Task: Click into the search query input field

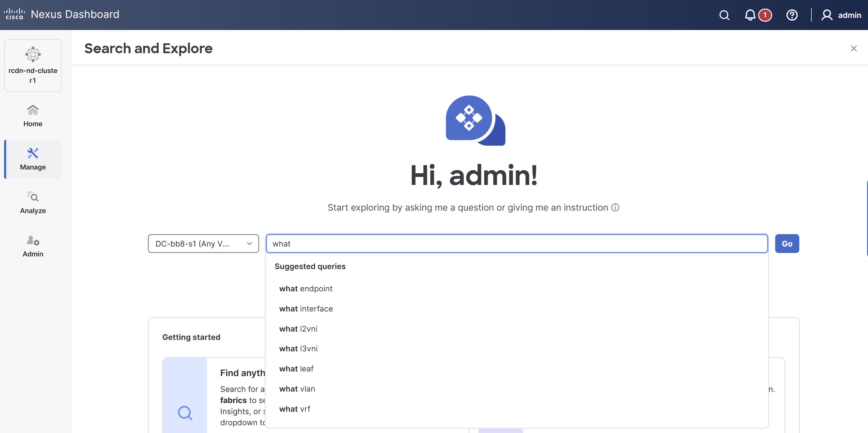Action: pos(516,244)
